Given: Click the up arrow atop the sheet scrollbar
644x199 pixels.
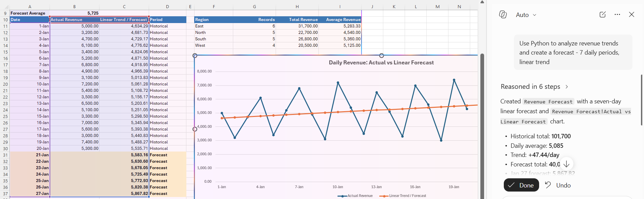Looking at the screenshot, I should pyautogui.click(x=482, y=2).
